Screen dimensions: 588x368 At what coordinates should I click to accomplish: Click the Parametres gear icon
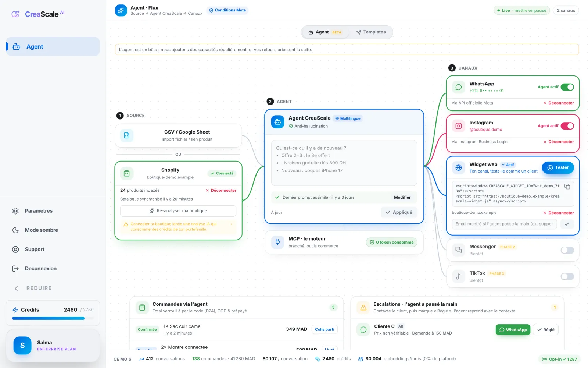(x=15, y=211)
